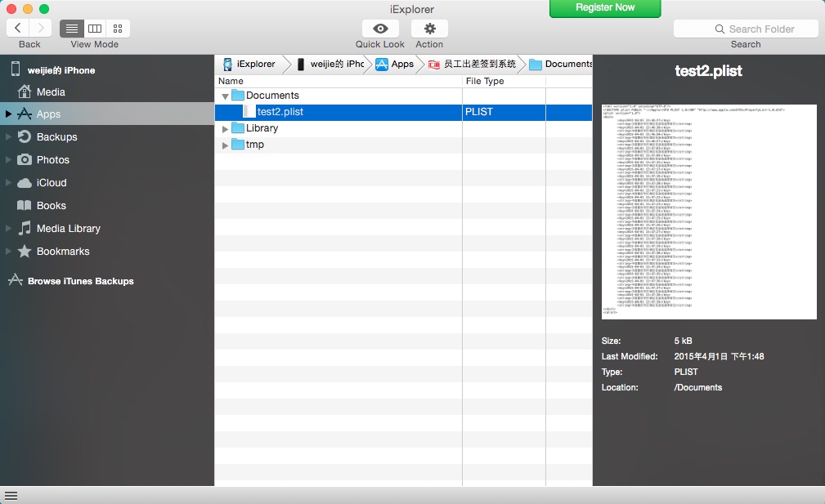
Task: Select the Library folder row
Action: click(403, 128)
